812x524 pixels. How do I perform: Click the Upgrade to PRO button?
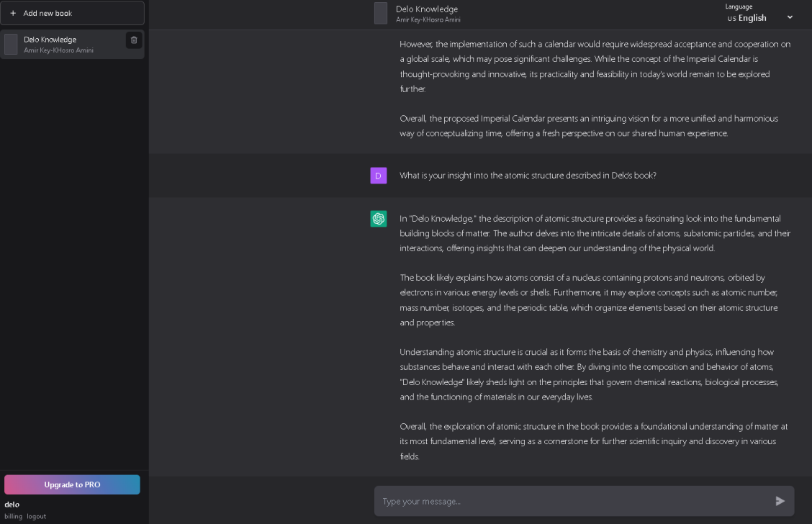tap(72, 484)
